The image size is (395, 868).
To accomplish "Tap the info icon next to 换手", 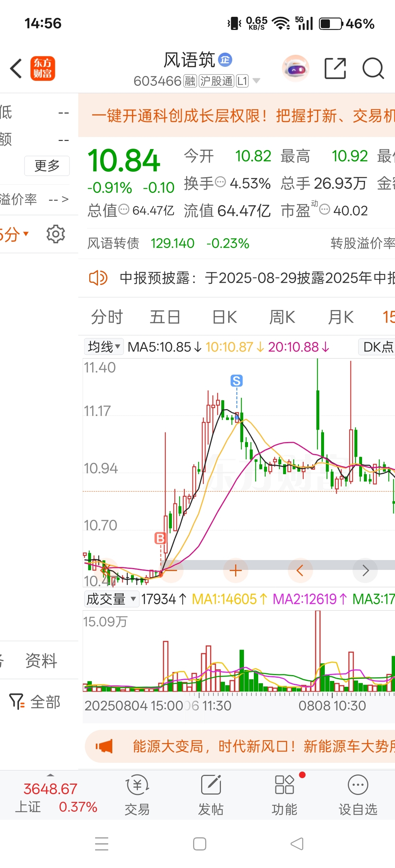I will click(x=220, y=182).
